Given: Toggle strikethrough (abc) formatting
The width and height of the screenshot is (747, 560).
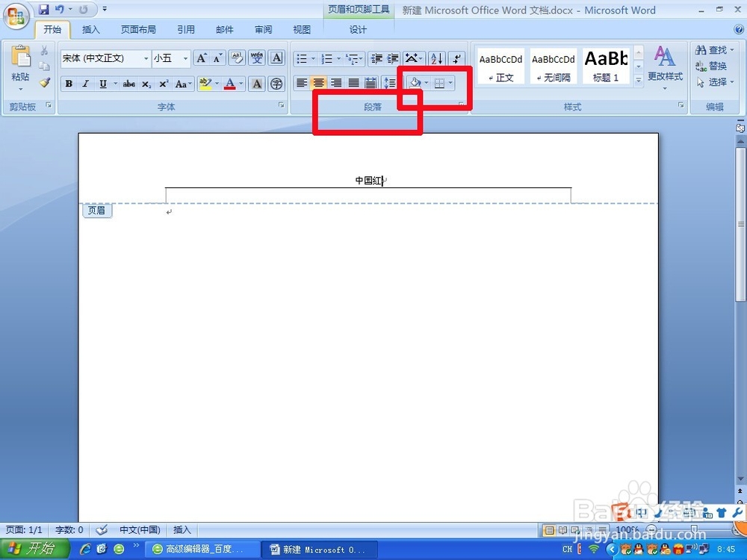Looking at the screenshot, I should 128,84.
